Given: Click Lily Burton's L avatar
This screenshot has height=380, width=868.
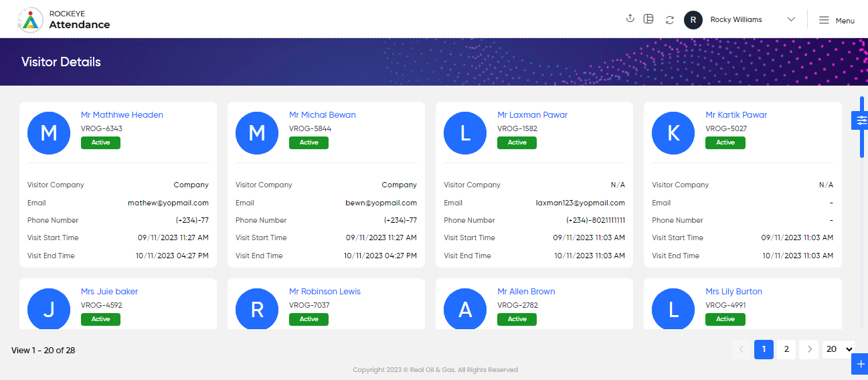Looking at the screenshot, I should coord(673,309).
